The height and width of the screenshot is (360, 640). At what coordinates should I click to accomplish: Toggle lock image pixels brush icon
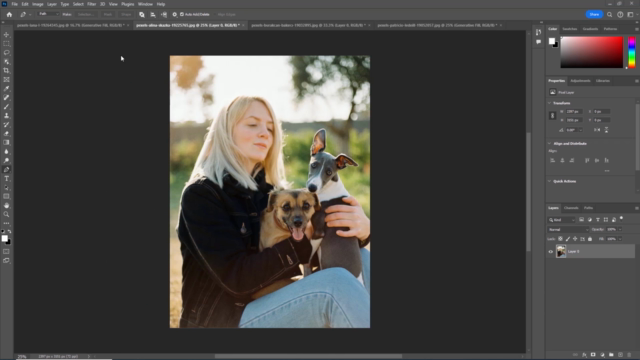pyautogui.click(x=568, y=239)
